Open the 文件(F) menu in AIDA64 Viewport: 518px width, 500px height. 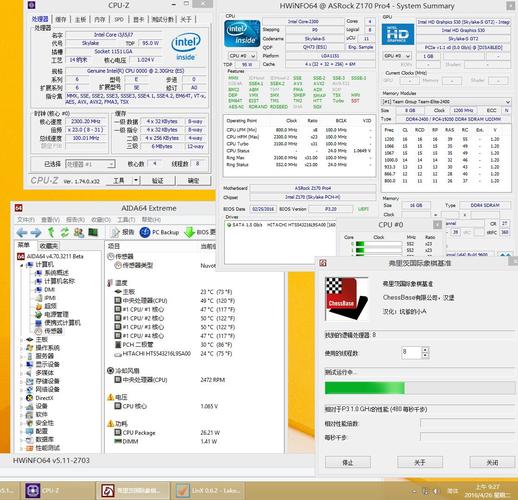pos(26,220)
